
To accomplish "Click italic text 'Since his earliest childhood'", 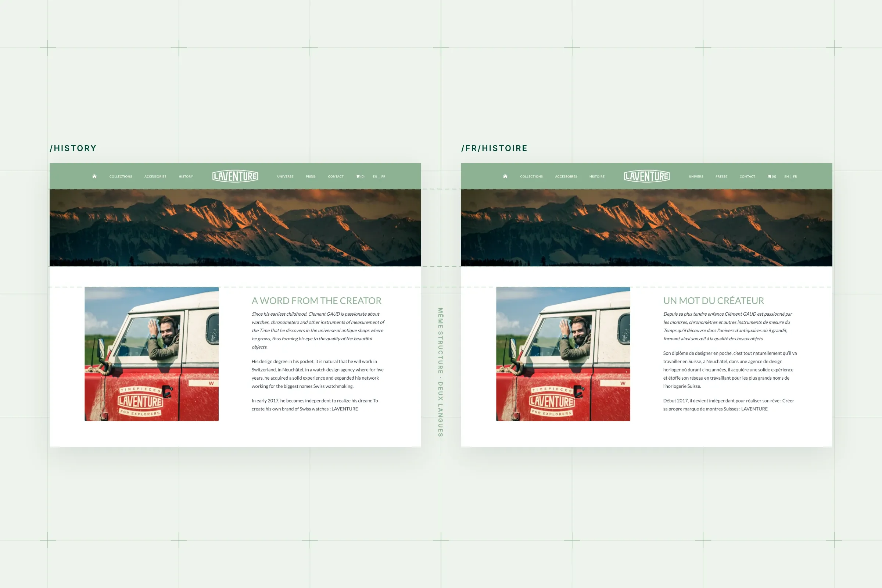I will [x=318, y=330].
